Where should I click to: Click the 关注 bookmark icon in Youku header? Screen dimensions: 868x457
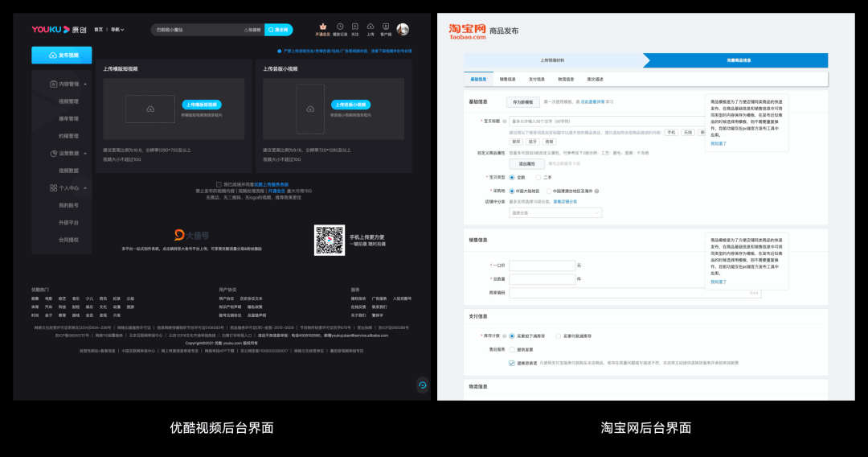coord(355,27)
